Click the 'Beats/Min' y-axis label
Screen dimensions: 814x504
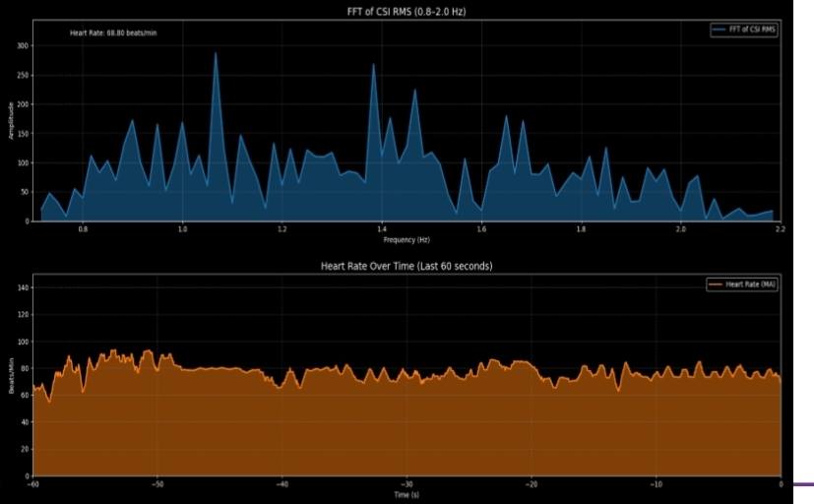13,377
